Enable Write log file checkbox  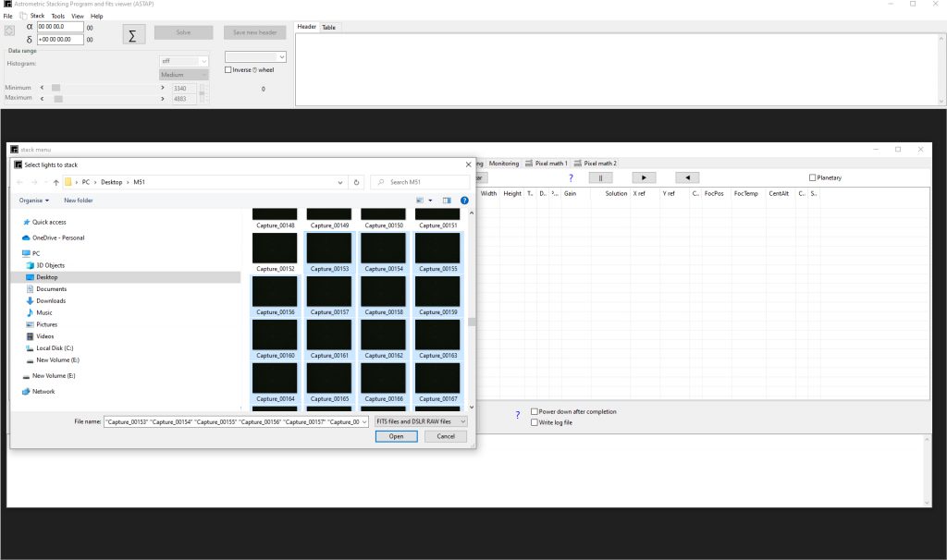tap(534, 422)
